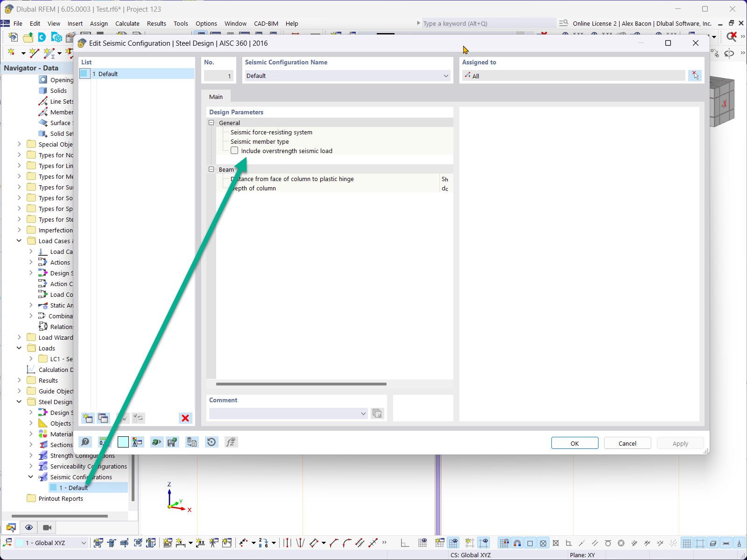Select 'Seismic member type' row
The image size is (747, 560).
pos(260,141)
